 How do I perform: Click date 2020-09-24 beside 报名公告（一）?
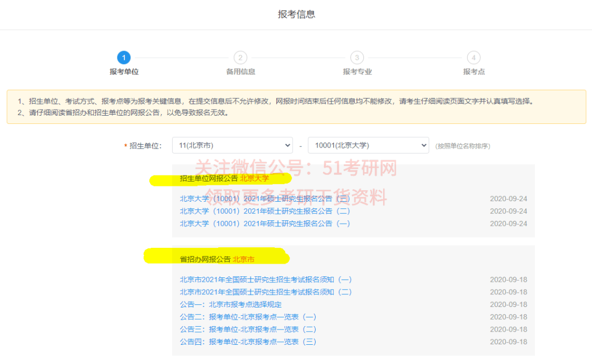[509, 224]
